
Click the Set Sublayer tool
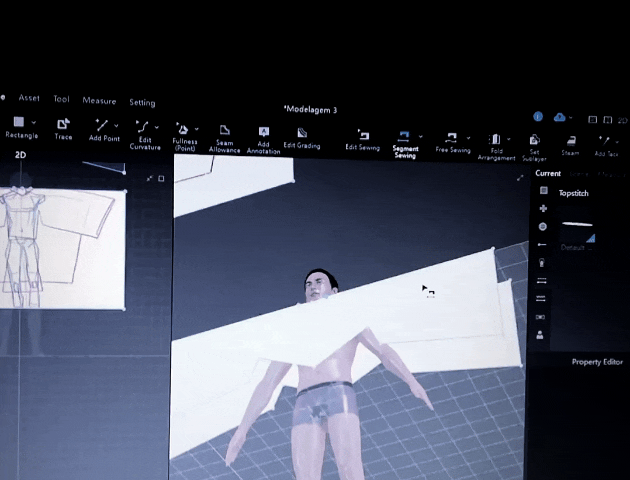(534, 147)
